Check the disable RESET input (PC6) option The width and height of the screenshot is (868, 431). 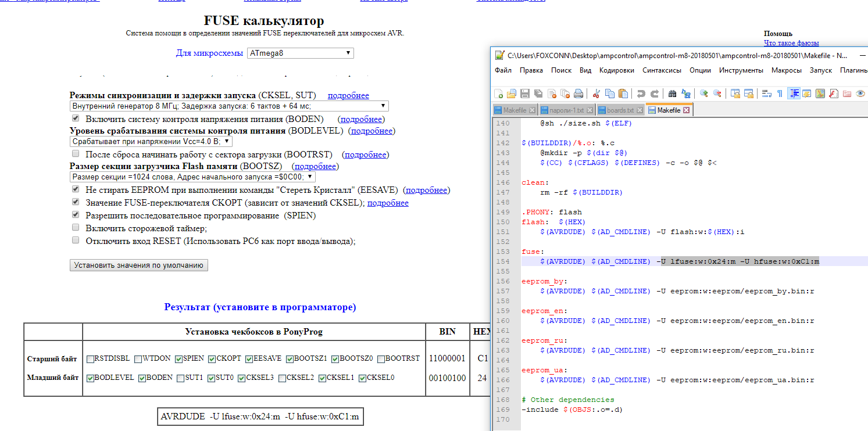pyautogui.click(x=76, y=240)
